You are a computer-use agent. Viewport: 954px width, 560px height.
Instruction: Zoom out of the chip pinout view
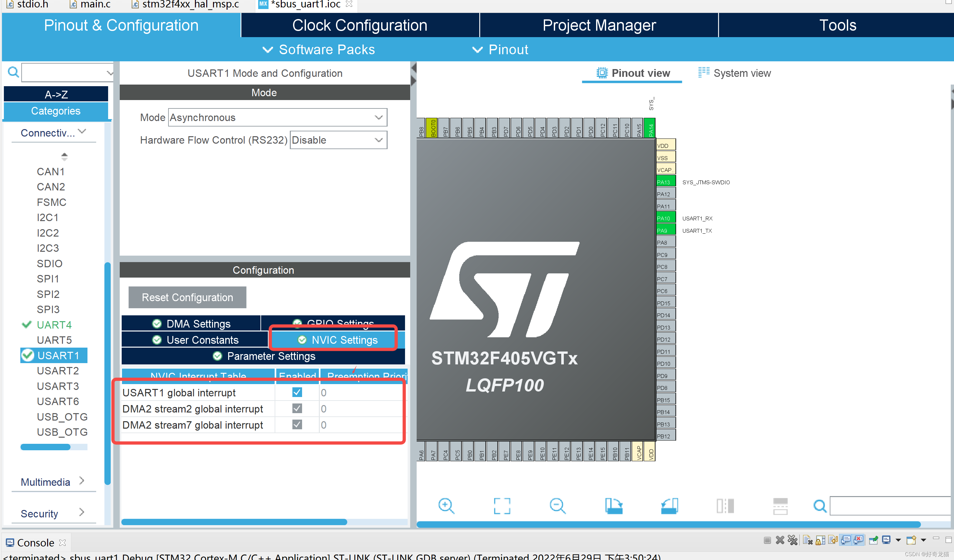(x=558, y=505)
